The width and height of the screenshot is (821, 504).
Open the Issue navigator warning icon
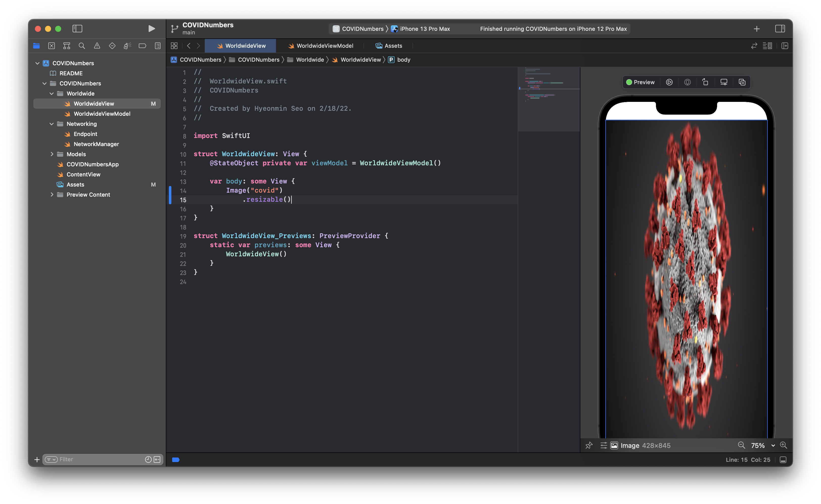pos(97,46)
